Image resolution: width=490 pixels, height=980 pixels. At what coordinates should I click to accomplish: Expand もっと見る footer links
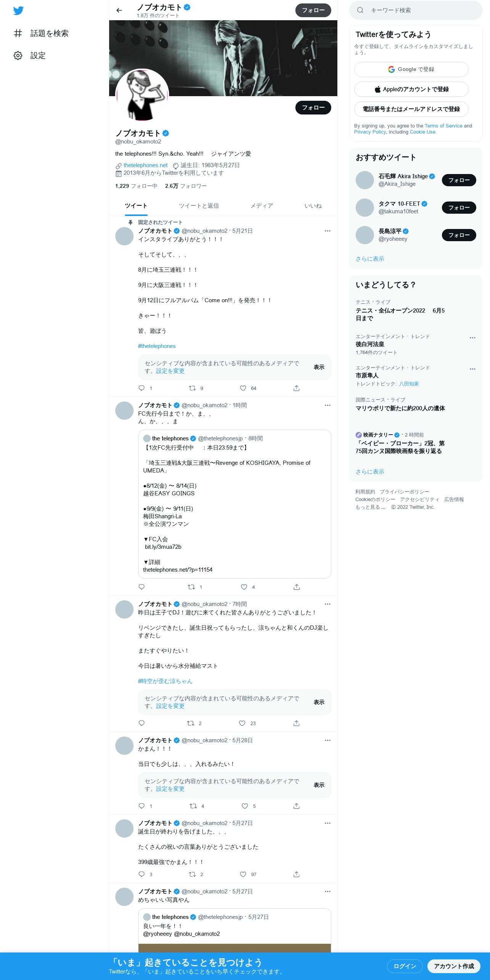[x=371, y=507]
